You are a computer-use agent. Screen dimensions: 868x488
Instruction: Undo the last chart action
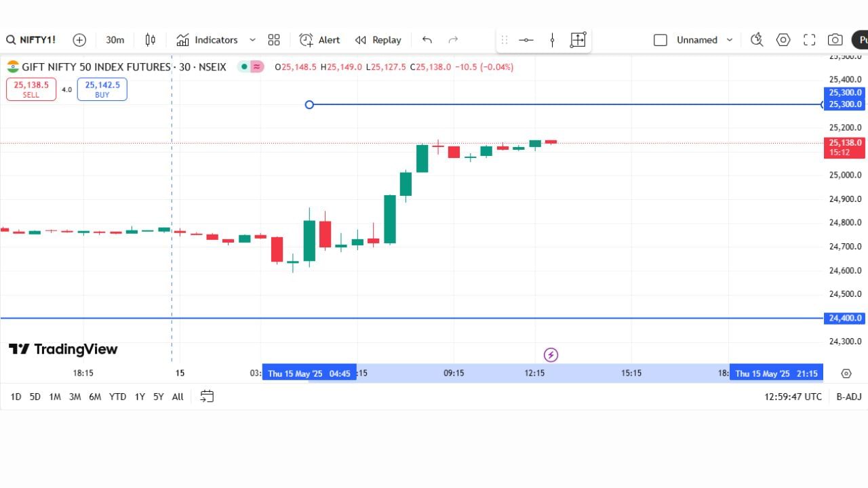point(427,40)
